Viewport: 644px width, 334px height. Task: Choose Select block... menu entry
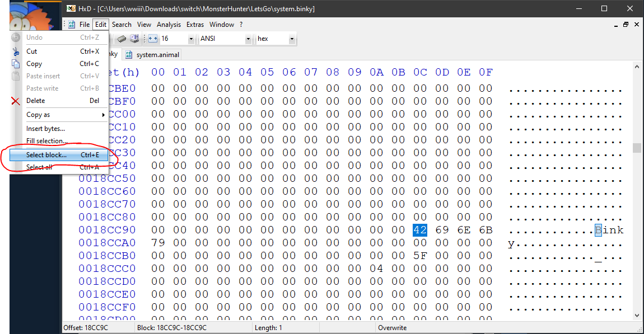(x=59, y=154)
